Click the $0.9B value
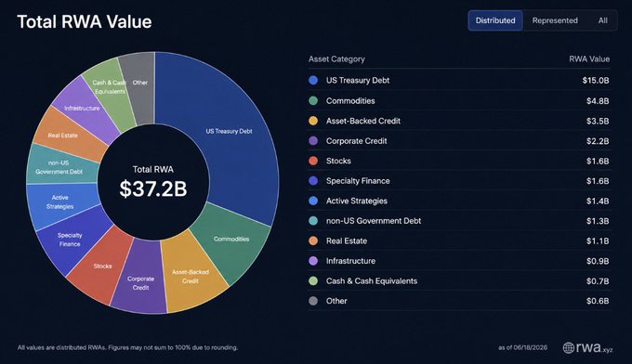 pyautogui.click(x=598, y=261)
